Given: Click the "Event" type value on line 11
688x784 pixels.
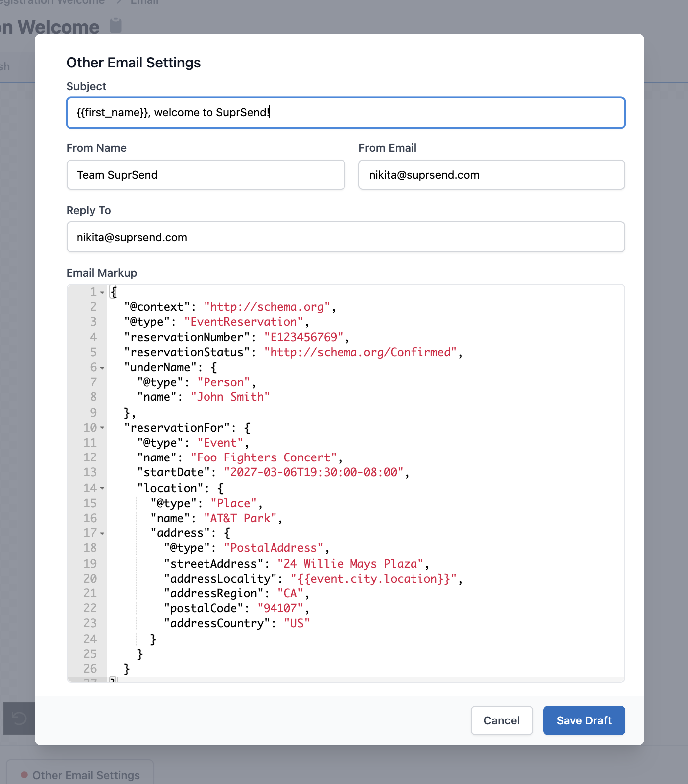Looking at the screenshot, I should 220,443.
